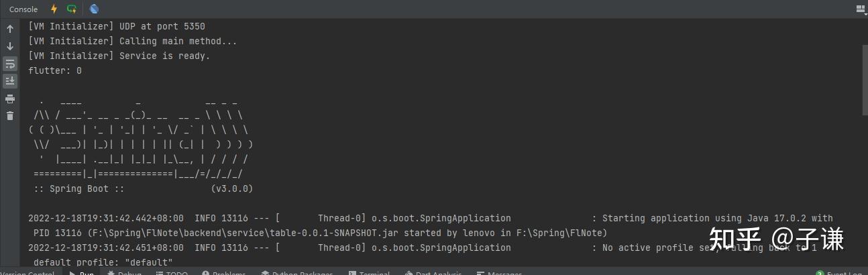Toggle scroll to end of console
The width and height of the screenshot is (868, 275).
(10, 81)
